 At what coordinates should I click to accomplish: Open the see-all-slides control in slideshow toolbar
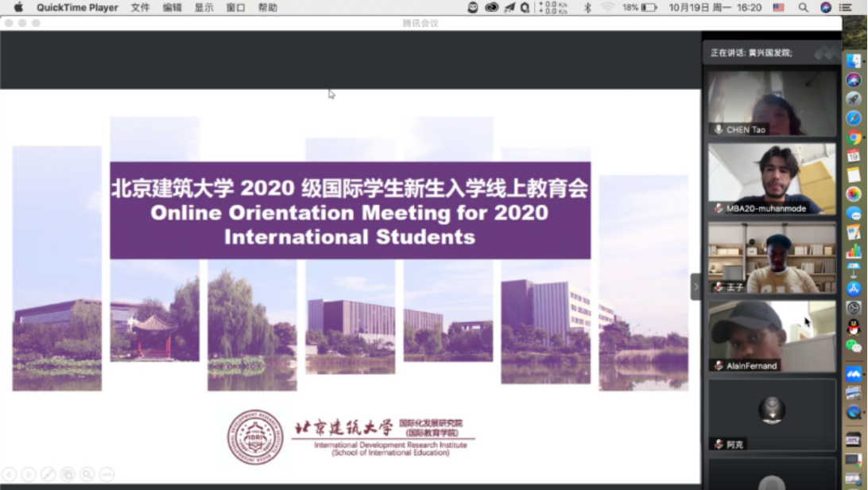[68, 475]
